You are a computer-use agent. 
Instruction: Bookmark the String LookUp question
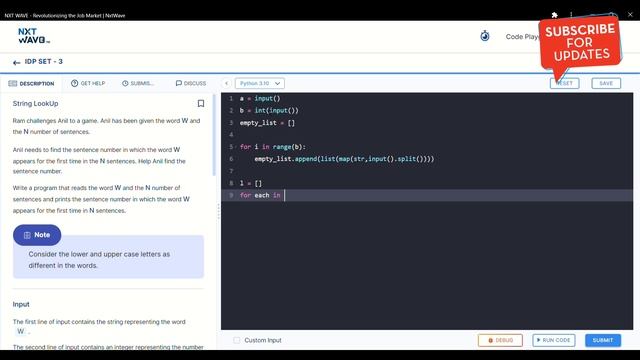tap(200, 104)
